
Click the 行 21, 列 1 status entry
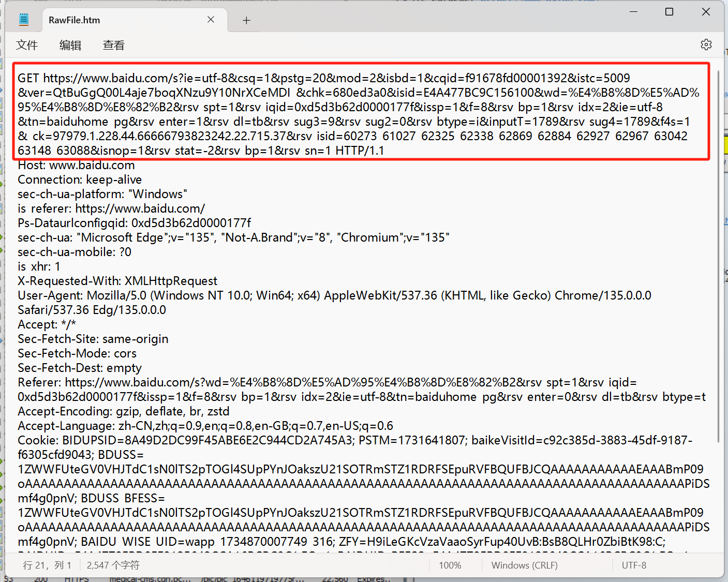pos(47,565)
